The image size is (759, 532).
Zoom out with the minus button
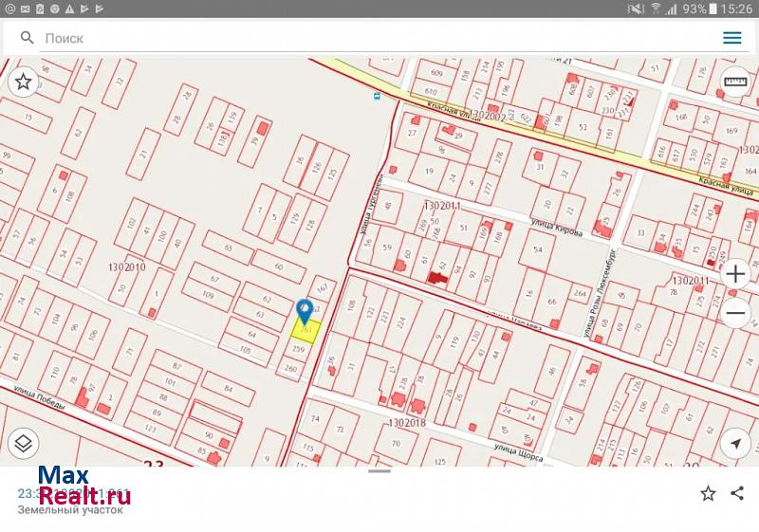coord(735,312)
